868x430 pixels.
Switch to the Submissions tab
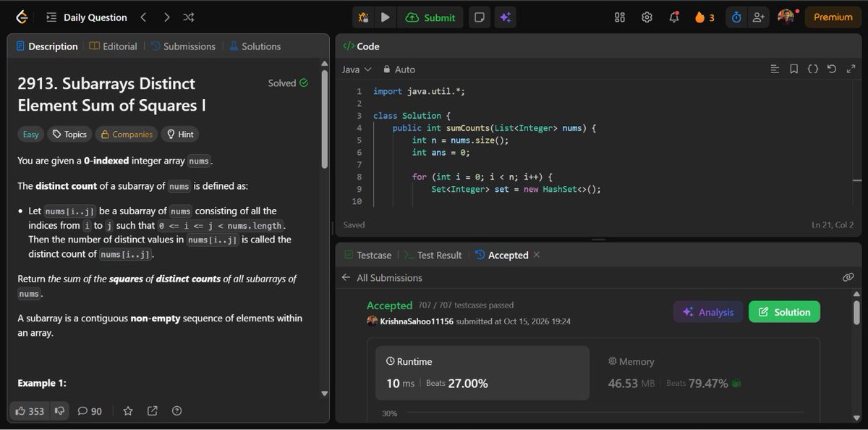point(183,46)
